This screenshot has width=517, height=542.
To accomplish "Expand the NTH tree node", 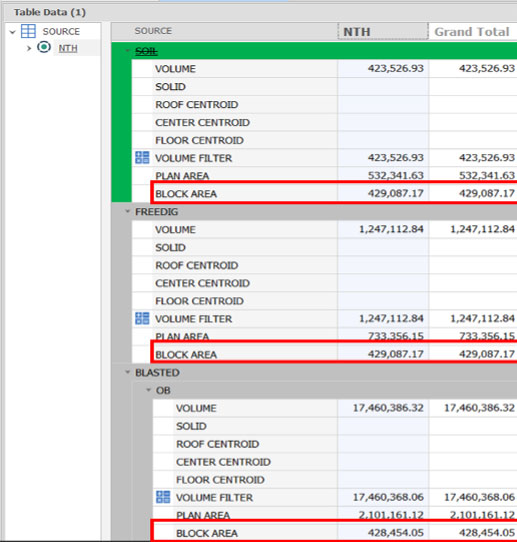I will pos(29,48).
